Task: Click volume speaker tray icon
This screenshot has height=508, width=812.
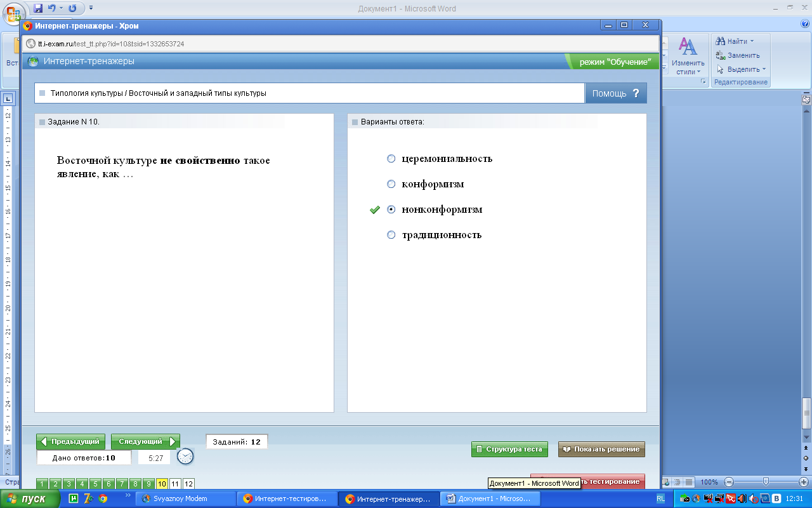Action: coord(742,499)
